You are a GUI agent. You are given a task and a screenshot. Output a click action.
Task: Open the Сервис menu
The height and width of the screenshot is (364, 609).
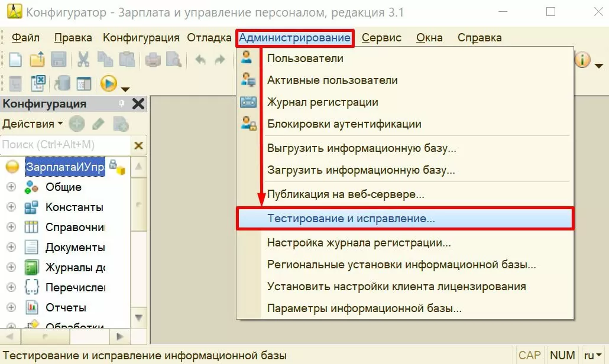[381, 38]
